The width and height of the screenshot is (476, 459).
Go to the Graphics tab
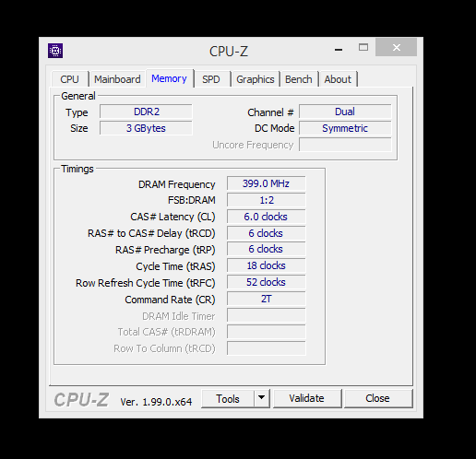pyautogui.click(x=256, y=79)
